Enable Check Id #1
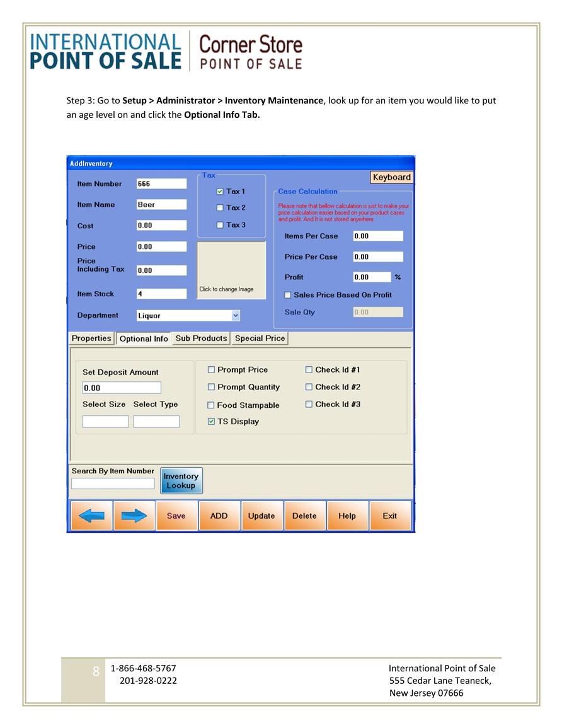 [x=309, y=369]
